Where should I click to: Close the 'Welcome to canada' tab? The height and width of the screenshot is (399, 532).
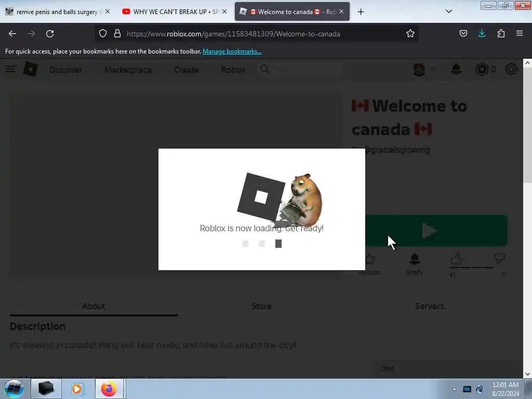tap(341, 12)
